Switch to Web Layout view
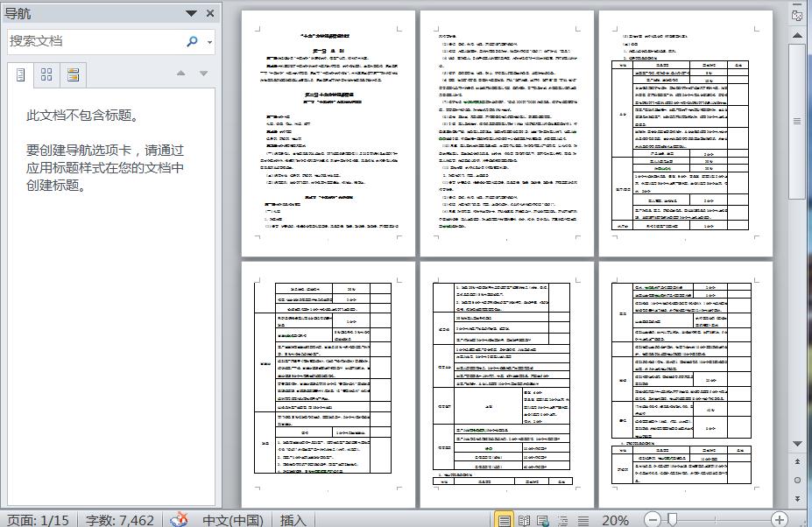Image resolution: width=812 pixels, height=527 pixels. coord(543,520)
